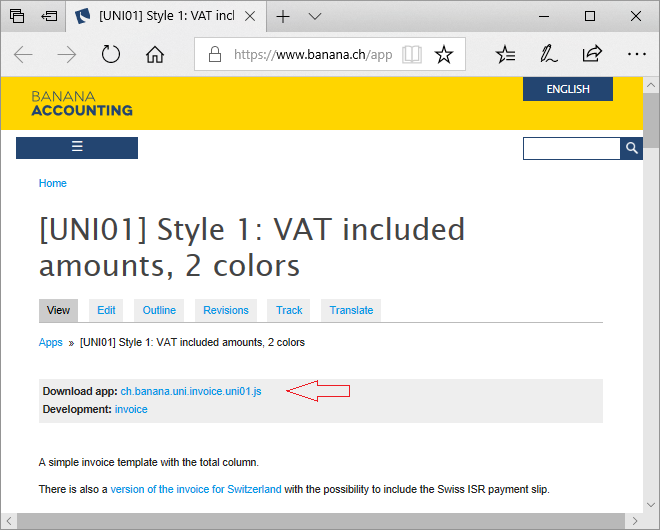Screen dimensions: 660x530
Task: Click the horizontal scrollbar right arrow
Action: 635,521
